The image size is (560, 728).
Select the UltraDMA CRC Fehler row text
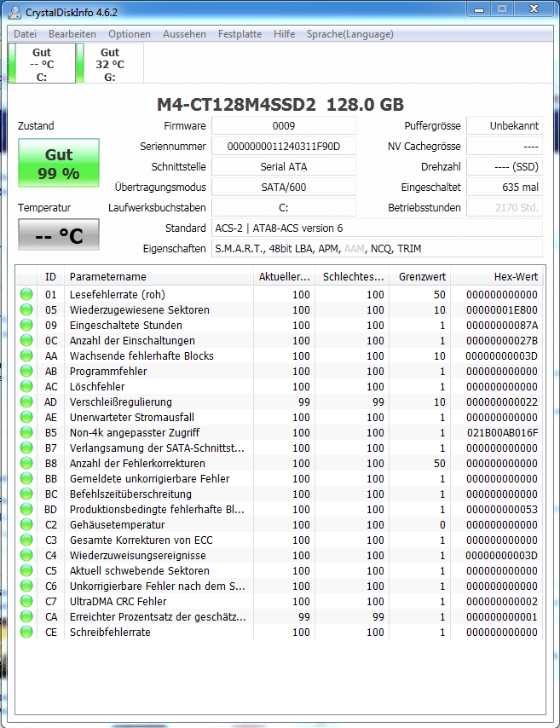(118, 601)
